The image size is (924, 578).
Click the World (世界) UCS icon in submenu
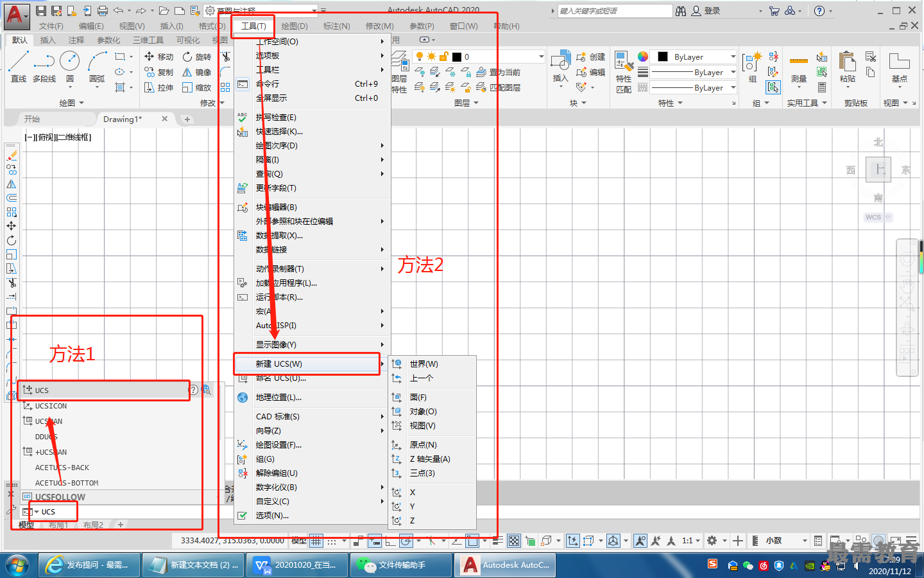(x=397, y=364)
